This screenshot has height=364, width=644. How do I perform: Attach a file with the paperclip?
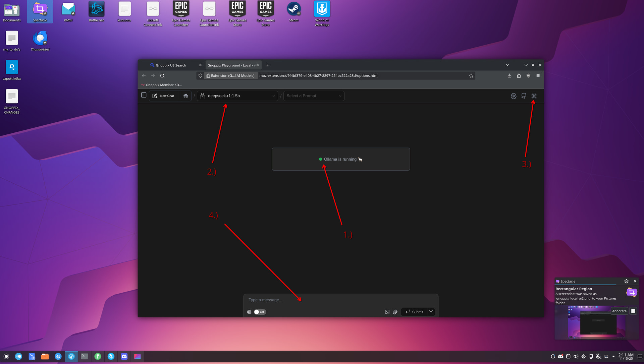pyautogui.click(x=395, y=312)
